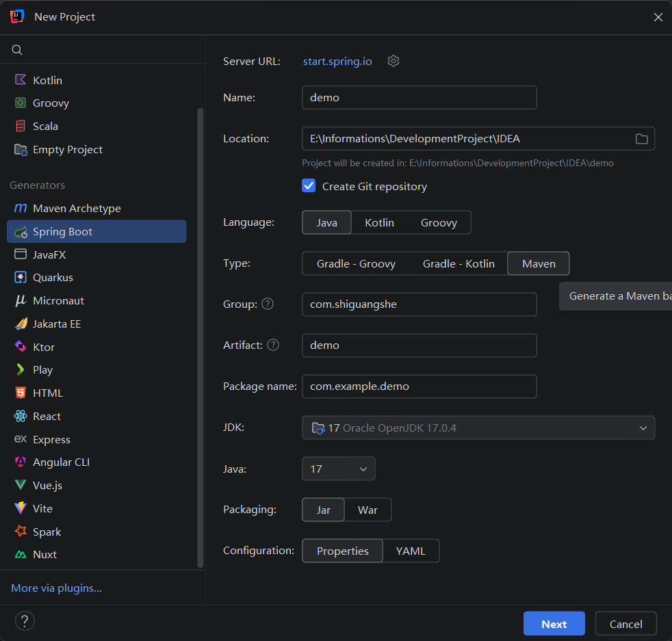The width and height of the screenshot is (672, 641).
Task: Set language to Kotlin
Action: coord(379,222)
